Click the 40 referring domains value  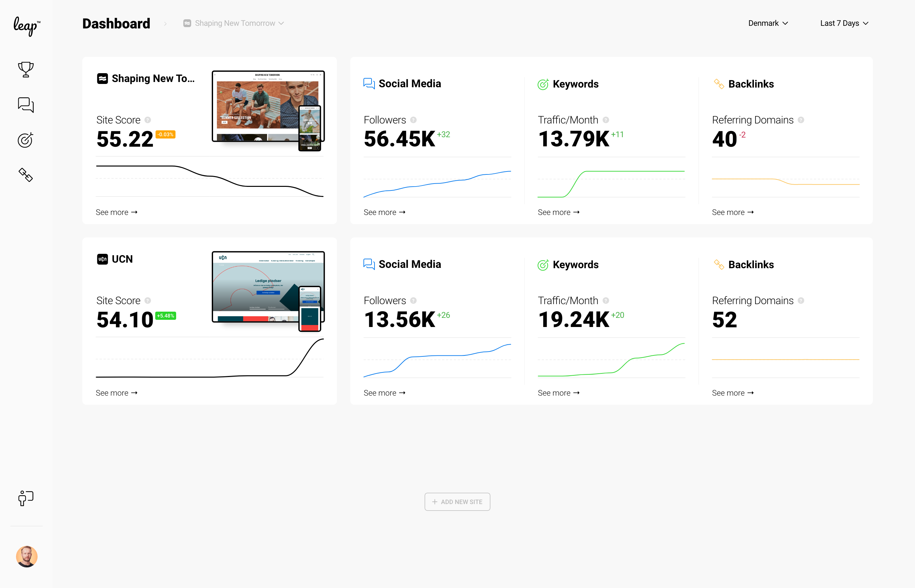[724, 139]
